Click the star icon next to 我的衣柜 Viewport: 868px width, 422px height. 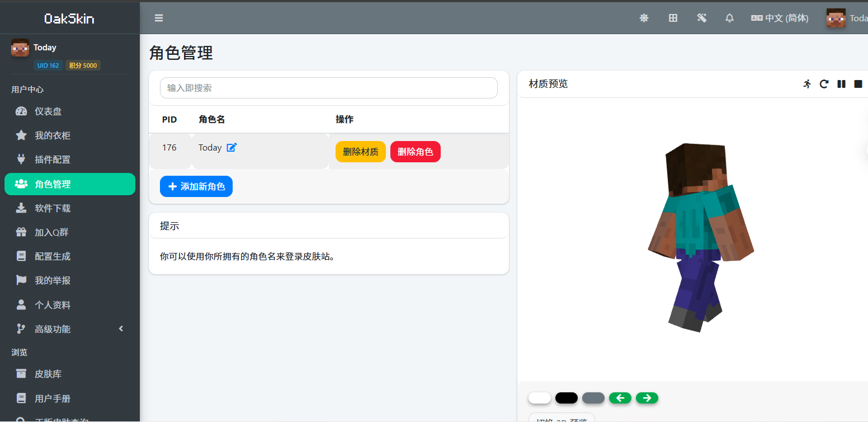pyautogui.click(x=21, y=135)
